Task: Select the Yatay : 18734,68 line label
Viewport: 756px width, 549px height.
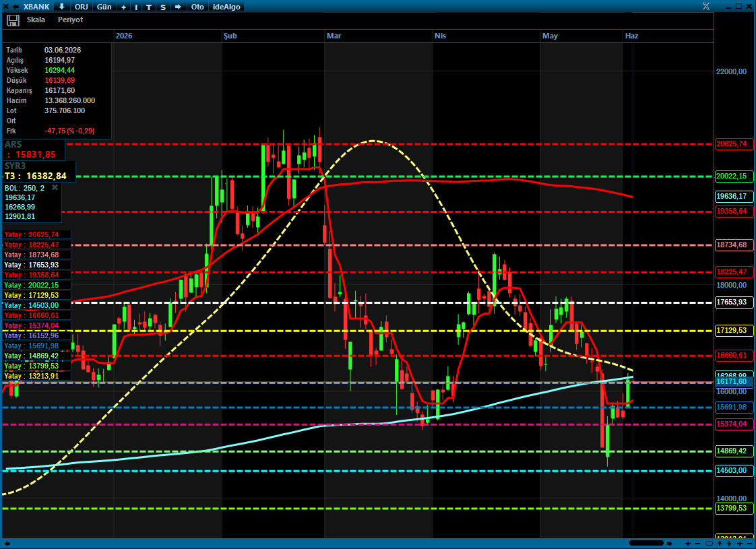Action: coord(37,255)
